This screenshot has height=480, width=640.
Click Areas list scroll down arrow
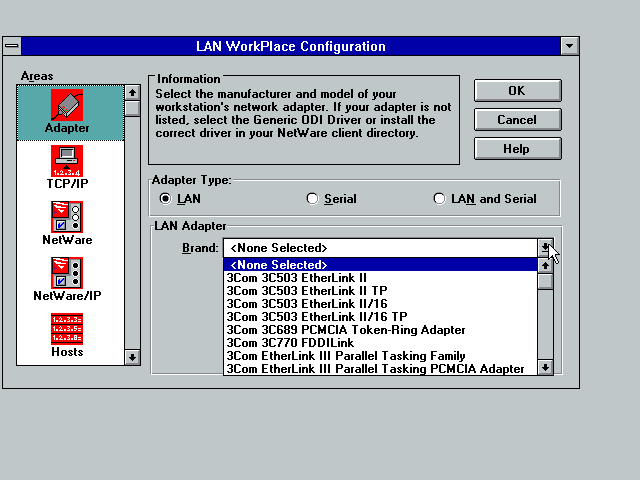click(x=132, y=358)
